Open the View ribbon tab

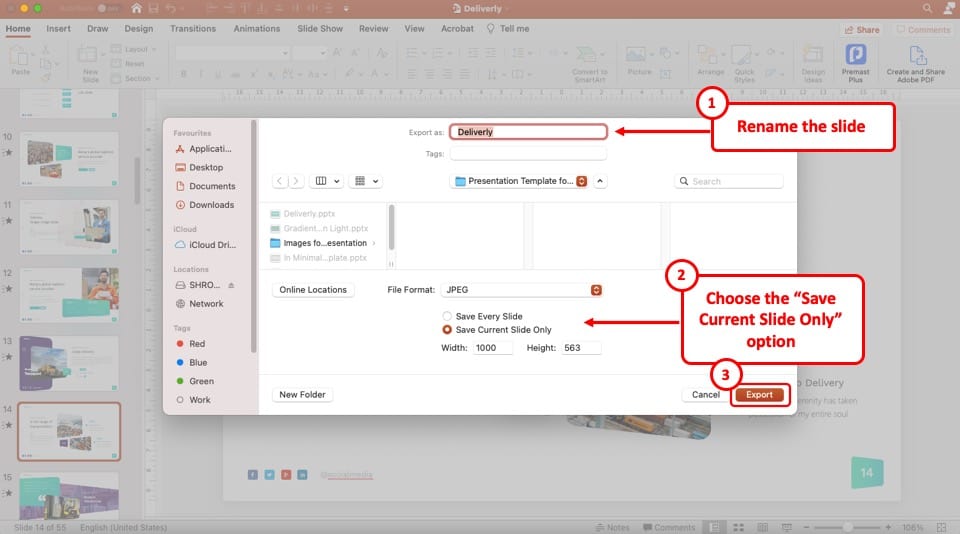pos(414,29)
